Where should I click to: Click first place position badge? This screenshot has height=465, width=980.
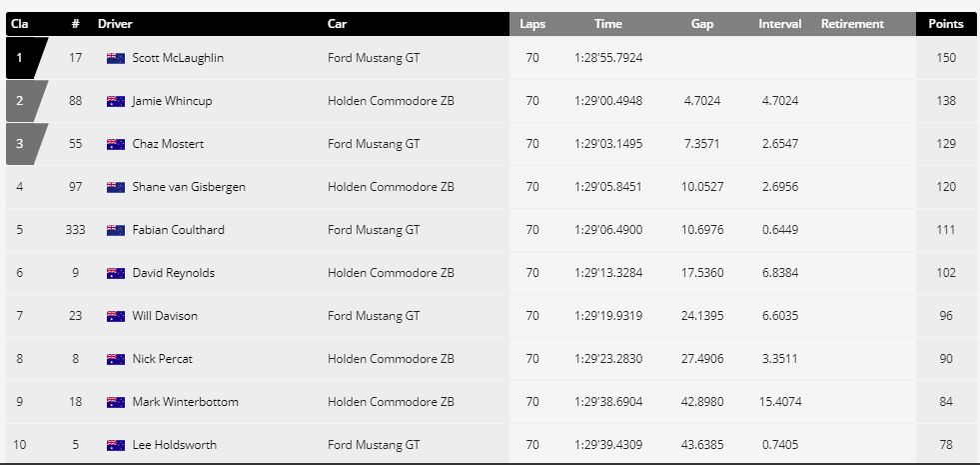pos(22,58)
